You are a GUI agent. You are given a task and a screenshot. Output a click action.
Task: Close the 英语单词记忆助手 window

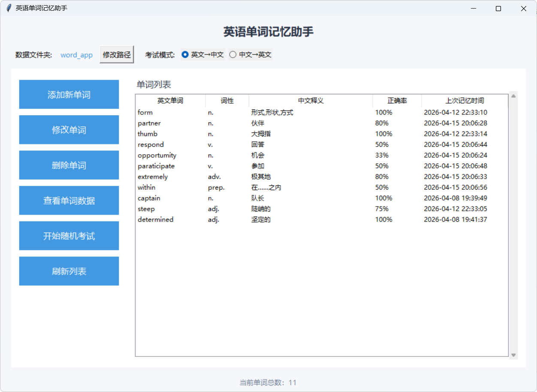[x=524, y=8]
